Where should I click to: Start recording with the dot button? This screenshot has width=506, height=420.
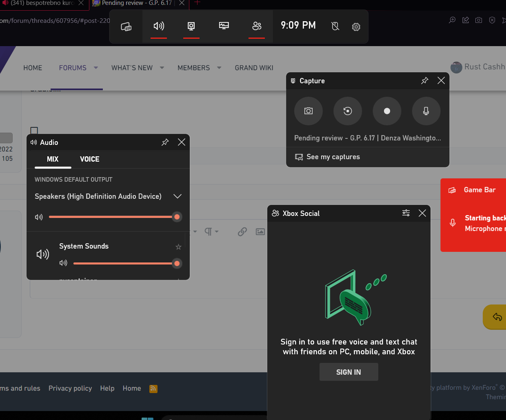(387, 111)
